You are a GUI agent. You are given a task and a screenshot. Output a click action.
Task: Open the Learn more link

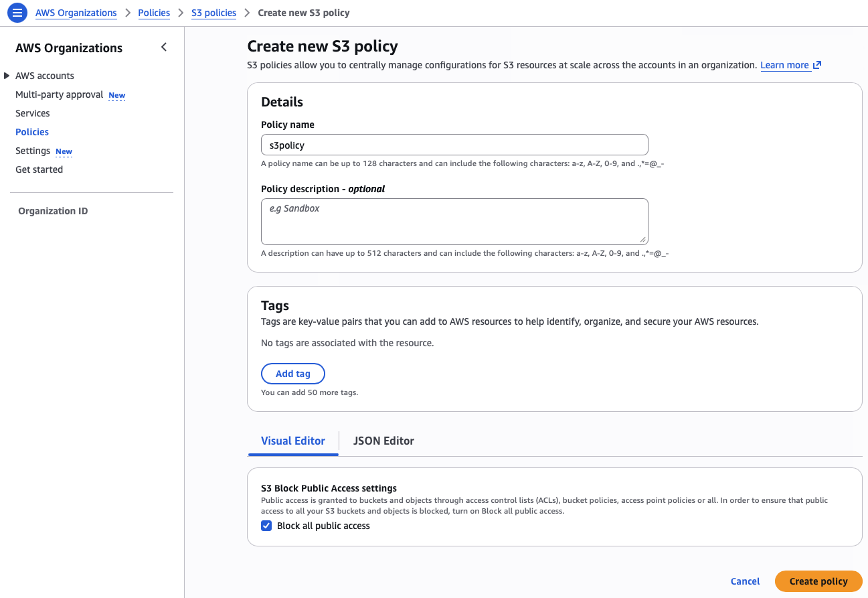(784, 65)
